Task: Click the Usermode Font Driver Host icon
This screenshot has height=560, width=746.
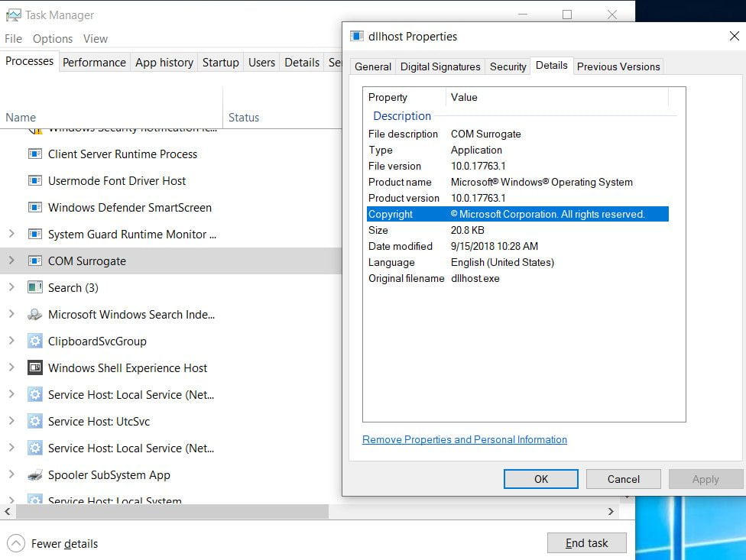Action: pyautogui.click(x=34, y=180)
